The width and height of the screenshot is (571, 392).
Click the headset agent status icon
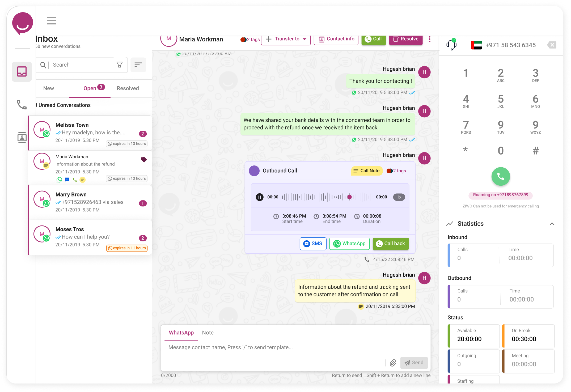coord(451,44)
